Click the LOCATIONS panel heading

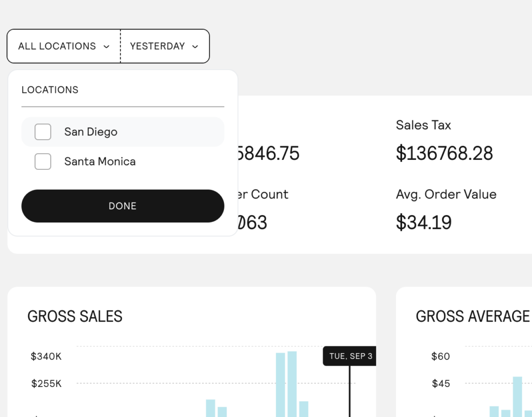[50, 90]
